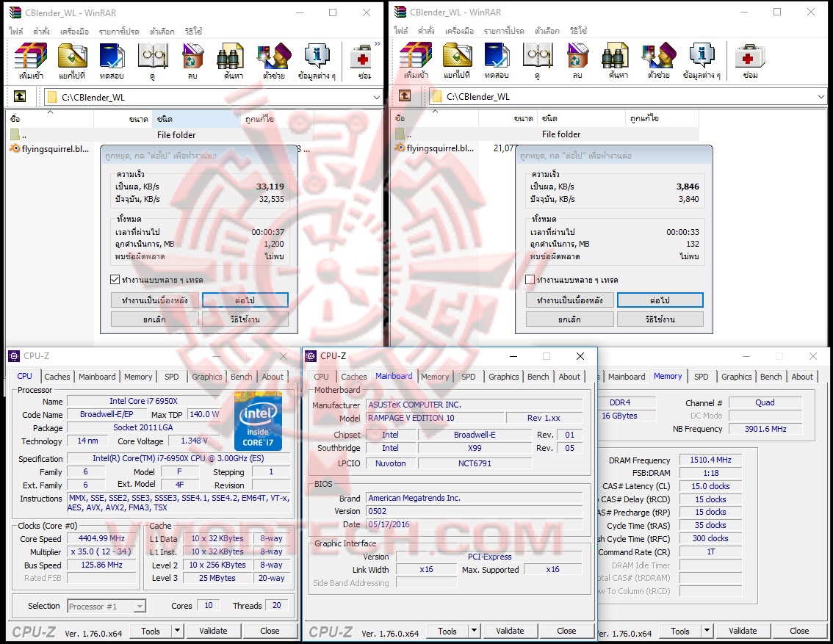
Task: Click up-folder icon in left WinRAR
Action: tap(20, 96)
